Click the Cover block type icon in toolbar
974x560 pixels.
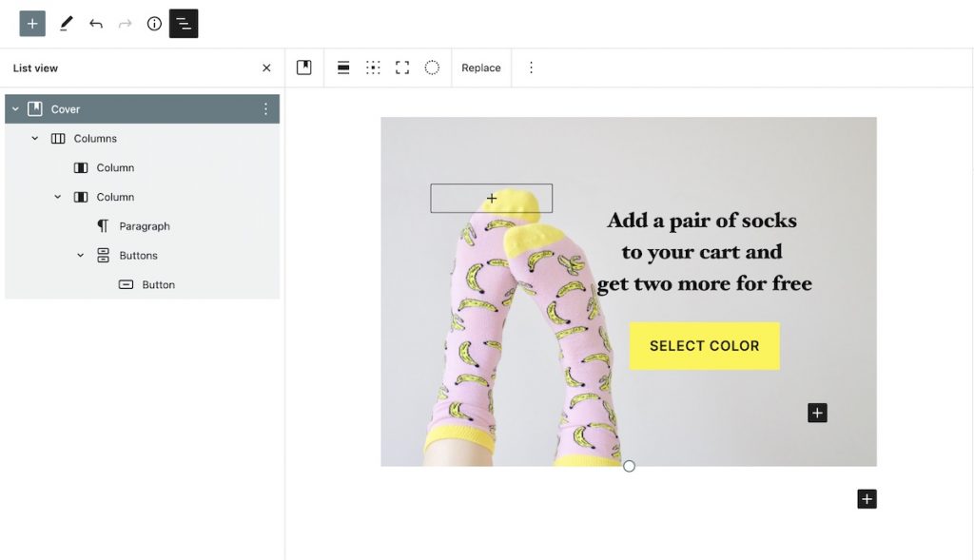point(303,68)
